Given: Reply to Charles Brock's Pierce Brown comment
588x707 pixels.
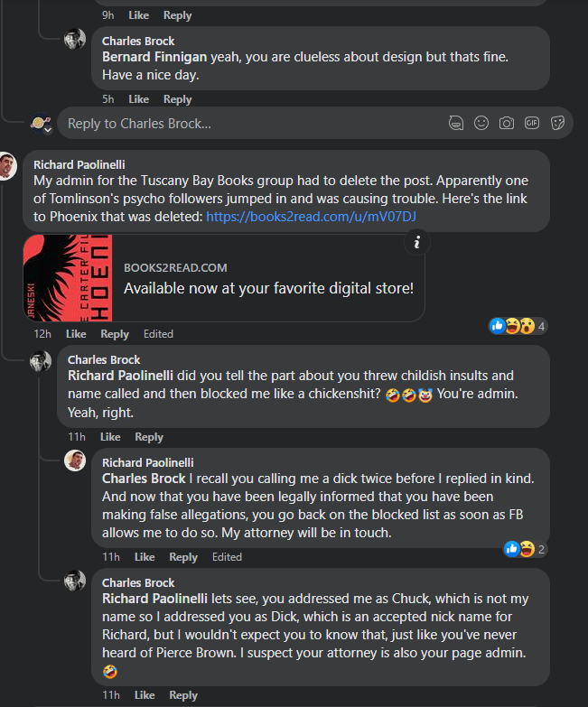Looking at the screenshot, I should click(183, 695).
